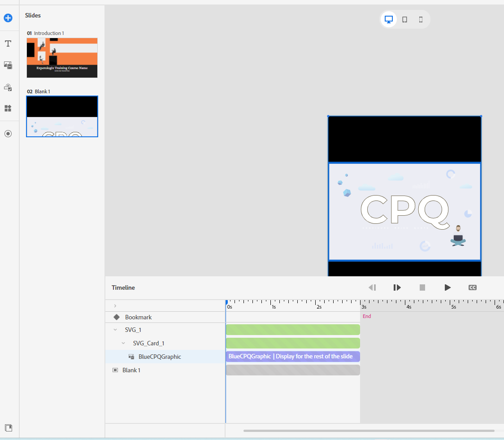This screenshot has height=440, width=504.
Task: Open the Introduction 1 slide thumbnail
Action: tap(62, 58)
